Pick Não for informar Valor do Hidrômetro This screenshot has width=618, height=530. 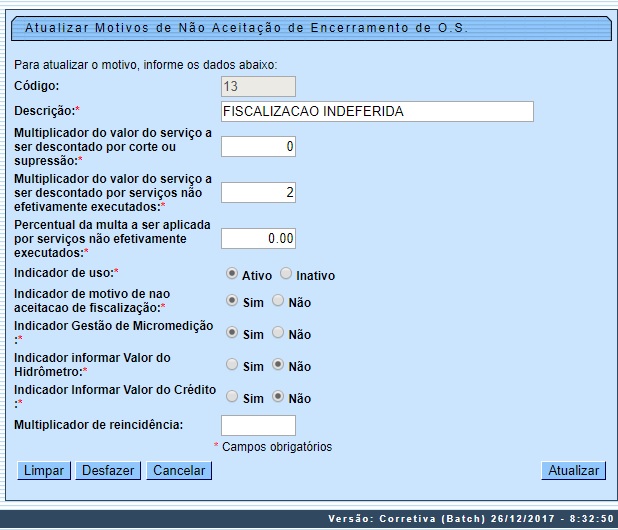click(278, 364)
